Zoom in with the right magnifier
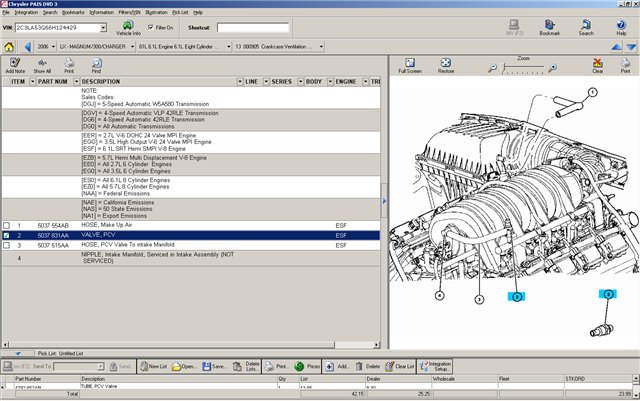Viewport: 640px width, 401px height. click(x=552, y=68)
